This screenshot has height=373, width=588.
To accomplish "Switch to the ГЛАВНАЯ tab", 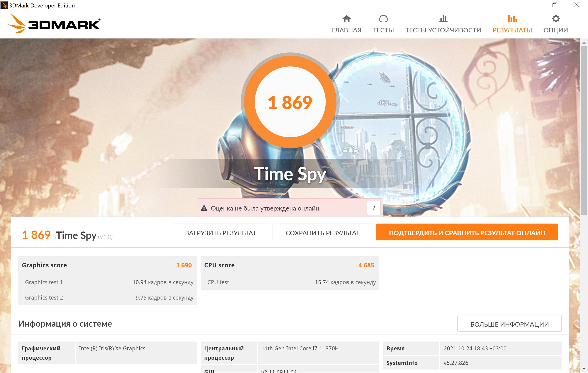I will pos(346,30).
